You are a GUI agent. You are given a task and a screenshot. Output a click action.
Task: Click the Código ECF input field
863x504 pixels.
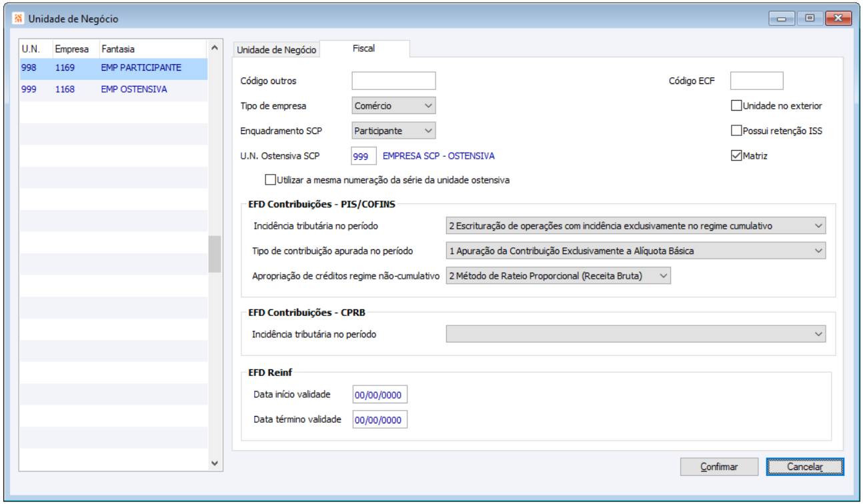click(x=757, y=81)
